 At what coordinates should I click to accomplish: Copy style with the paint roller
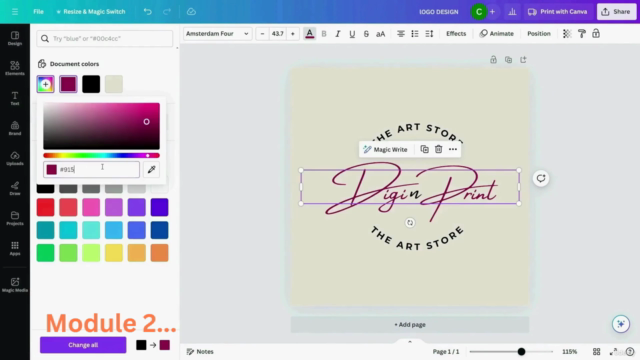click(x=582, y=34)
